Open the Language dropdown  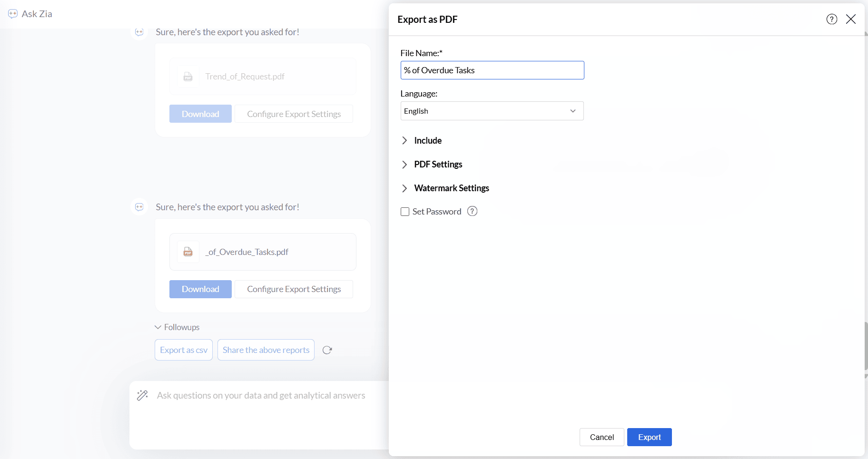coord(492,111)
